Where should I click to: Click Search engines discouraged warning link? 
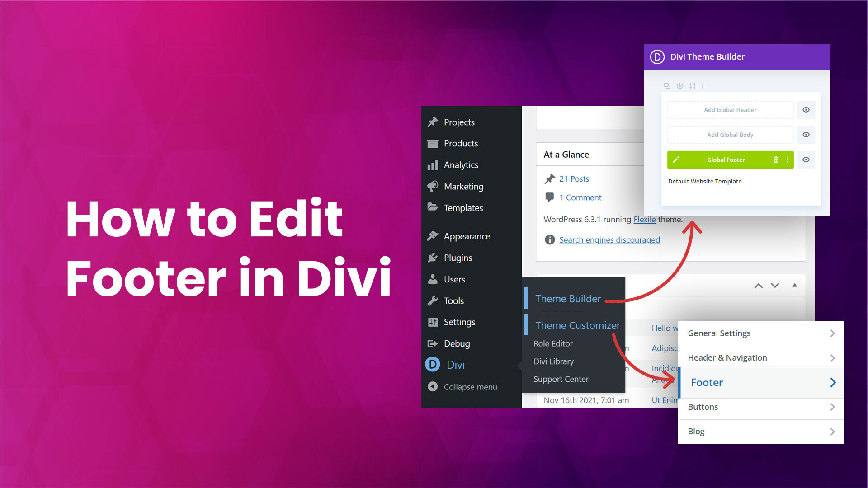(x=609, y=239)
